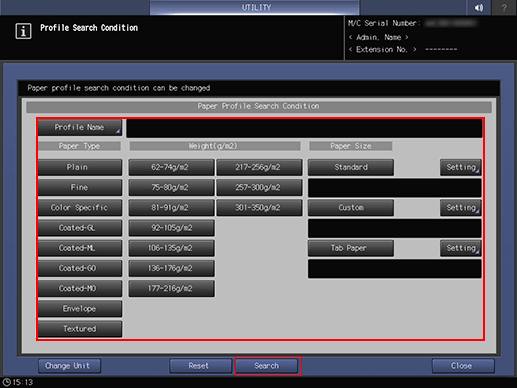Select Fine paper type
Screen dimensions: 517x388
click(80, 187)
